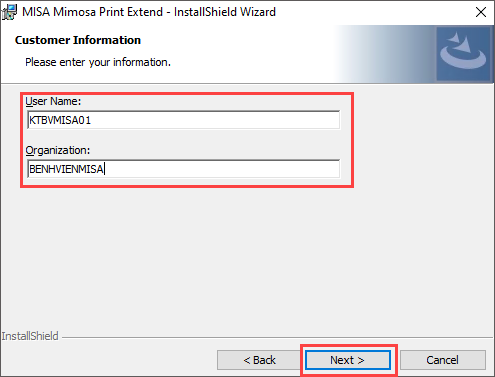
Task: Click the empty area after KTBVMISA01
Action: [215, 120]
